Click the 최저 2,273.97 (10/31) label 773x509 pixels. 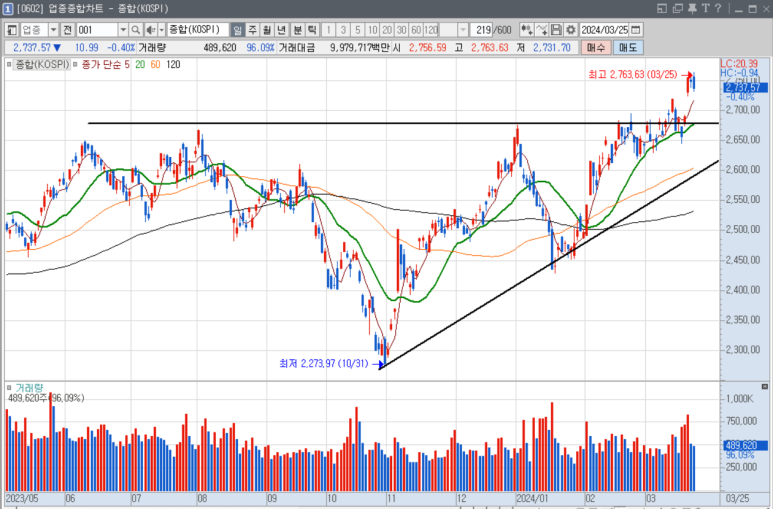tap(324, 364)
